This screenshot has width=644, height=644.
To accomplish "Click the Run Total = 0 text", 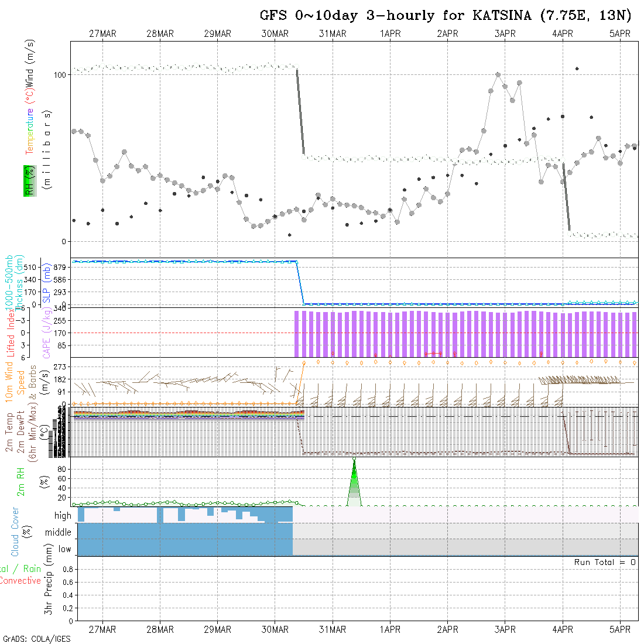I will pos(605,562).
